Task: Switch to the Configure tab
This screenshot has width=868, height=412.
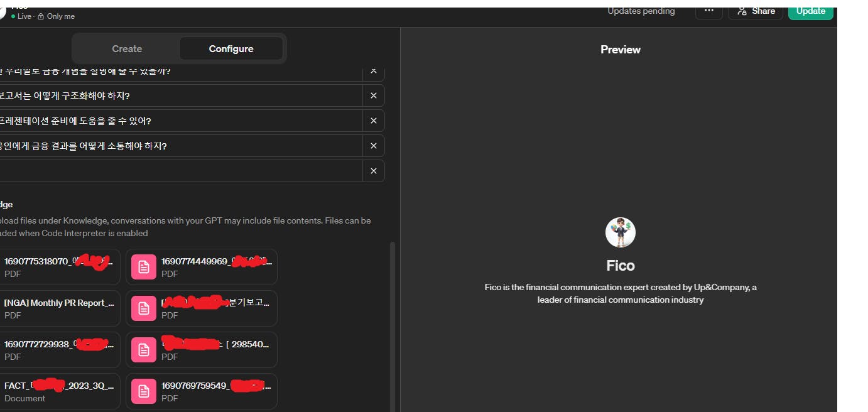Action: 231,49
